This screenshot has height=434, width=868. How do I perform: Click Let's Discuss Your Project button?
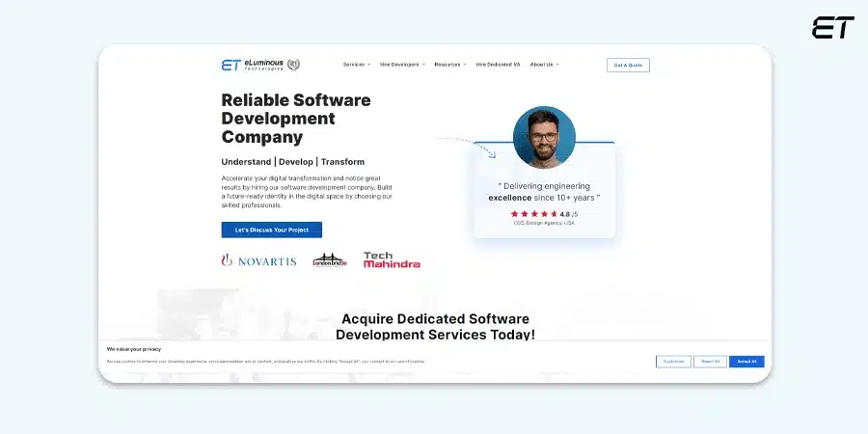[x=271, y=231]
